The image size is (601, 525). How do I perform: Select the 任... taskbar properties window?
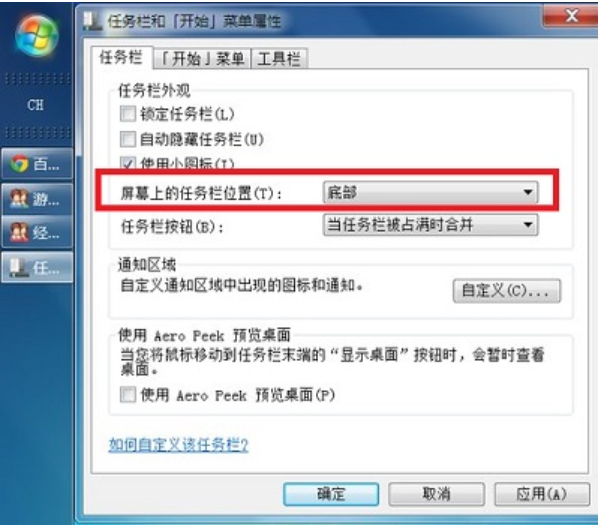[37, 267]
